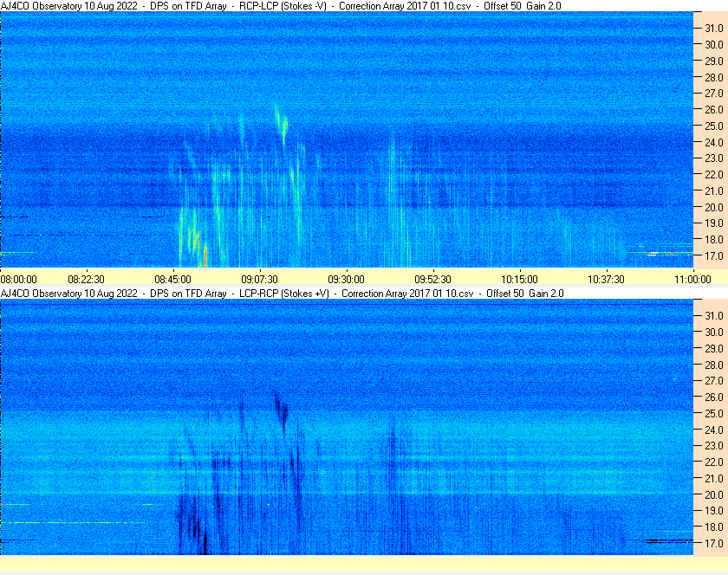Image resolution: width=728 pixels, height=575 pixels.
Task: Click 21.0 on the Stokes +V frequency axis
Action: [x=714, y=479]
